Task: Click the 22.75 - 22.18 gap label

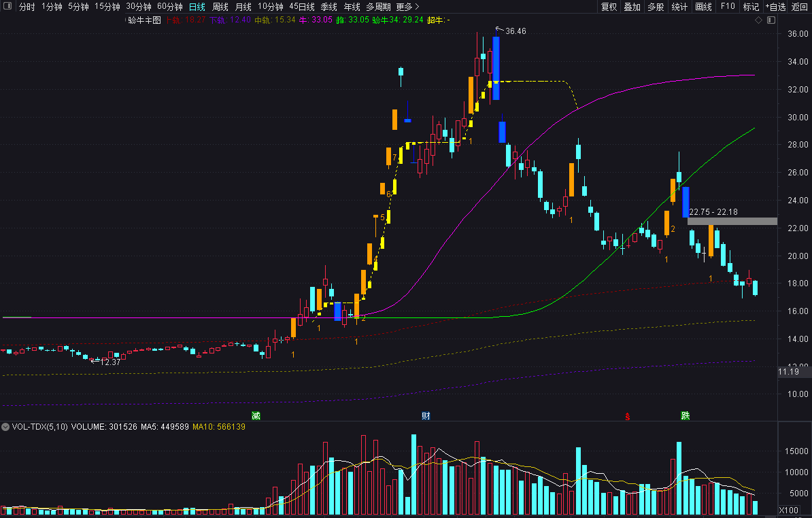Action: [713, 212]
